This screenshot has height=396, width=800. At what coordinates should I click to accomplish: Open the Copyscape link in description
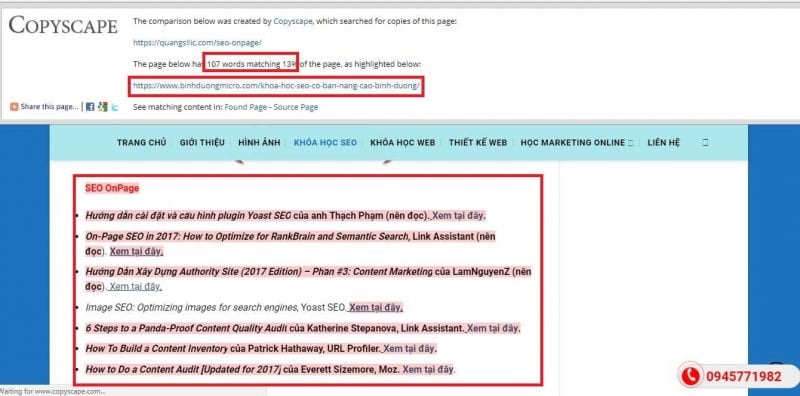[293, 21]
